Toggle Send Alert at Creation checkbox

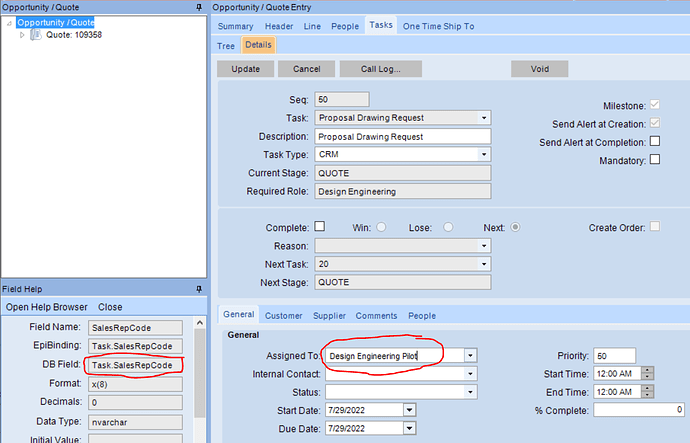655,123
